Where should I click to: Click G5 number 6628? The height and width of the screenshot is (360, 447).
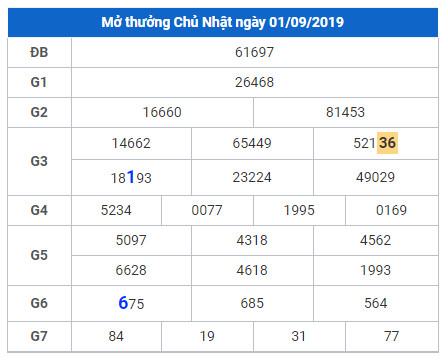(131, 270)
